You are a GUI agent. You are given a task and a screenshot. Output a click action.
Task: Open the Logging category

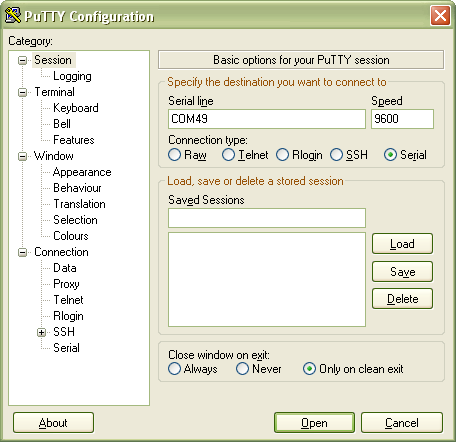(72, 76)
